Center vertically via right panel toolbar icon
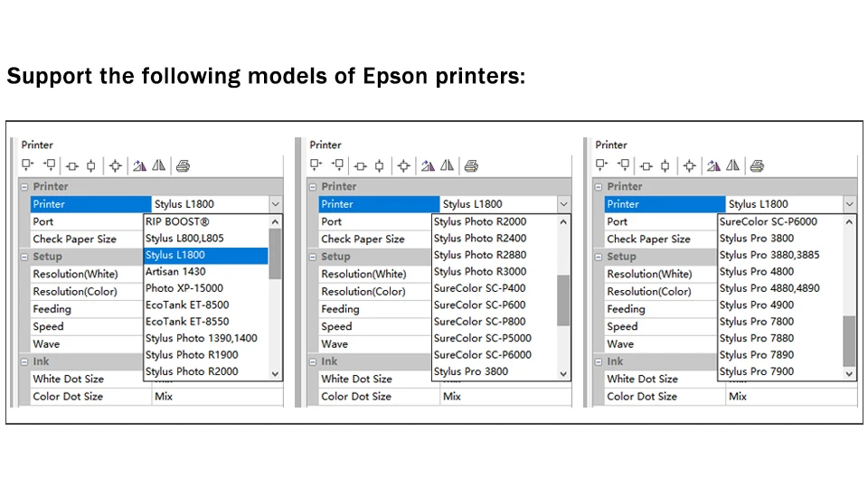Screen dimensions: 868x497 665,165
